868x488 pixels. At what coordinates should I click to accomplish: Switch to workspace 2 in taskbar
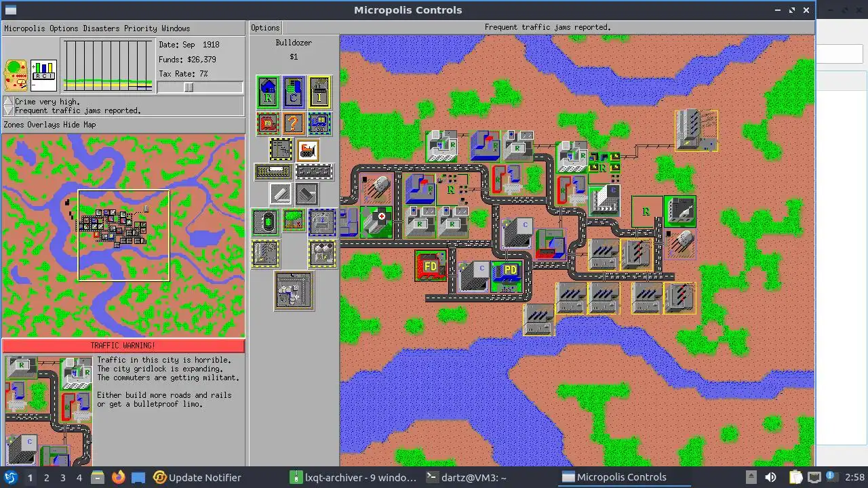click(46, 477)
